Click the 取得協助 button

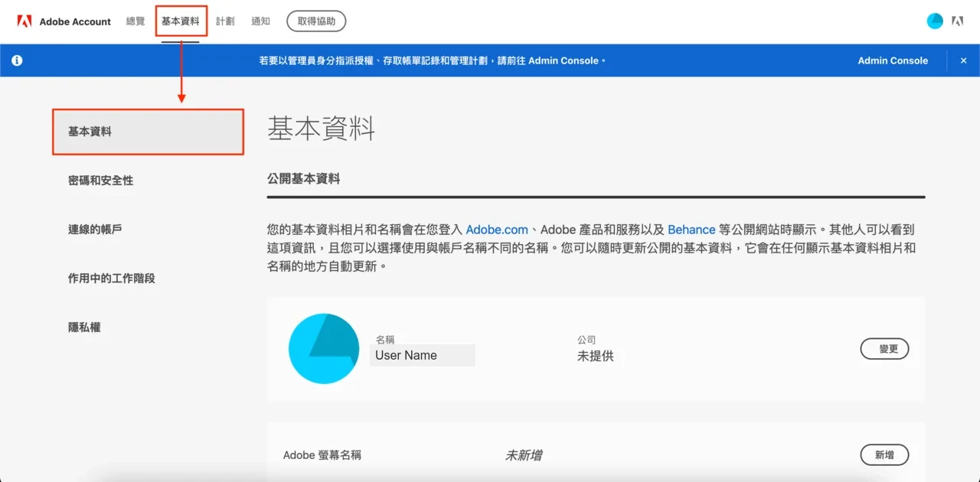(x=316, y=21)
